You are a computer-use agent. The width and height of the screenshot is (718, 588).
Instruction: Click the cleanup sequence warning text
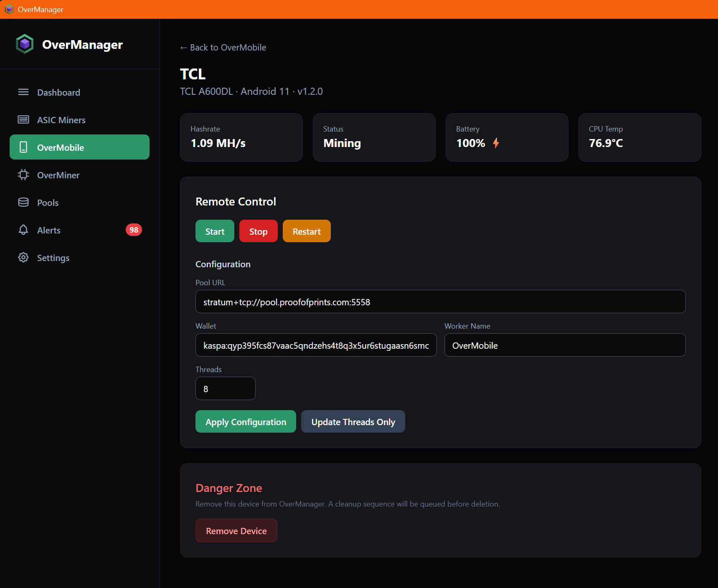click(x=348, y=504)
